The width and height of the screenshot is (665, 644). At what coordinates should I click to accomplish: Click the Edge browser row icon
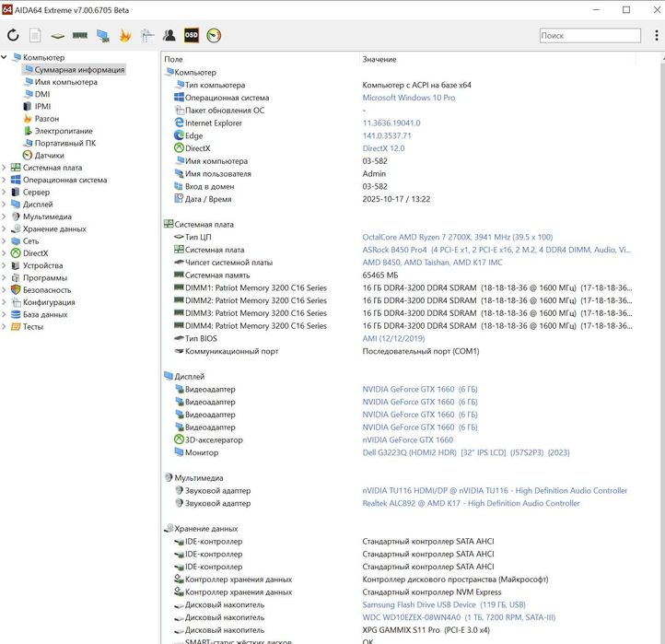click(x=179, y=135)
